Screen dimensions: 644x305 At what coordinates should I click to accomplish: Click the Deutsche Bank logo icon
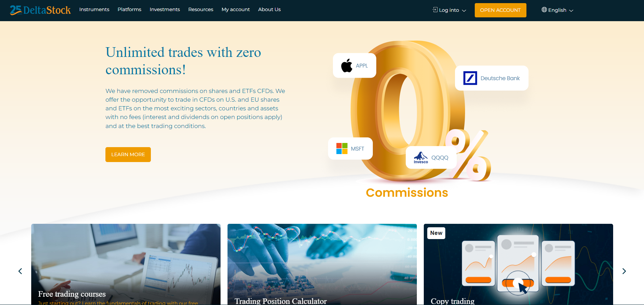470,78
